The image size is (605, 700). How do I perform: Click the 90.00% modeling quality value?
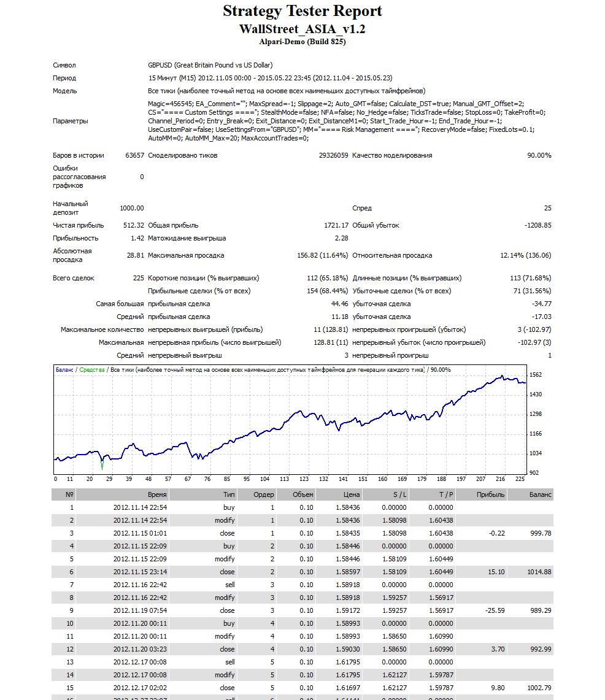[539, 155]
